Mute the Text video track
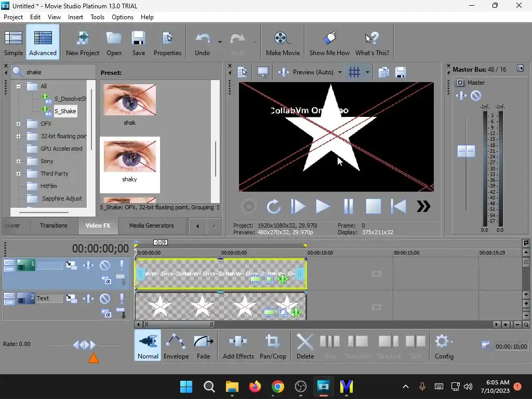 tap(105, 298)
